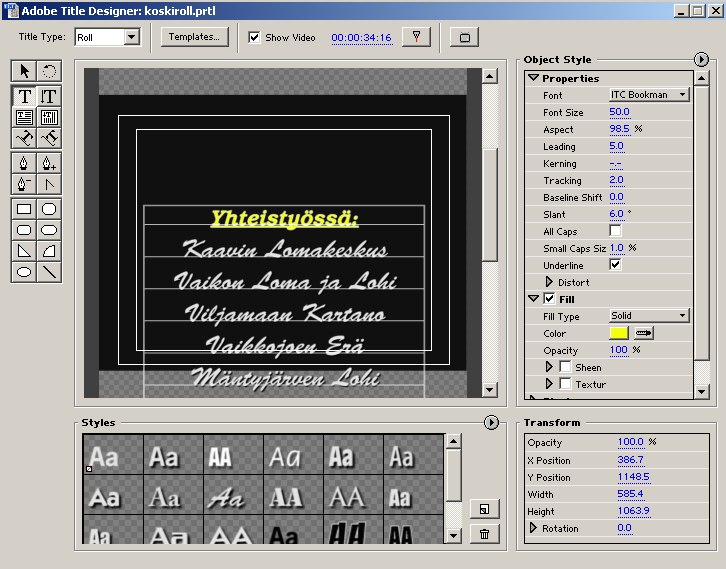Viewport: 726px width, 569px height.
Task: Click the Y Position value 1148.5
Action: tap(633, 477)
